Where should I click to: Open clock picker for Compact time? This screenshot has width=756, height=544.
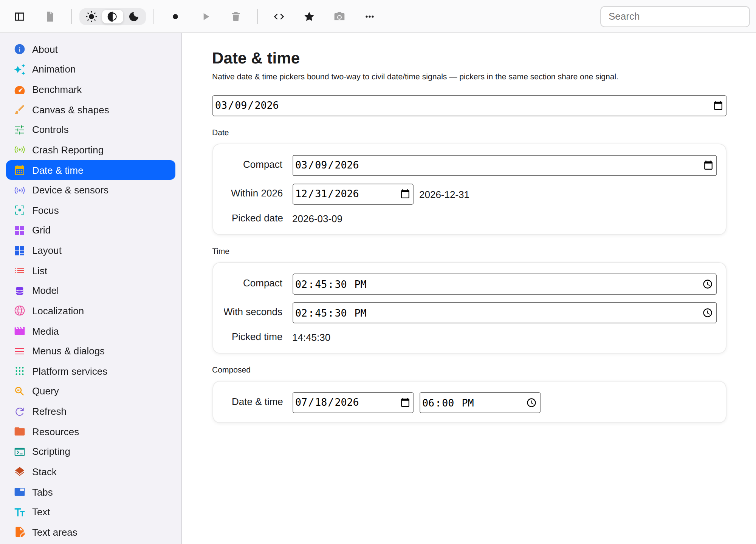point(707,284)
